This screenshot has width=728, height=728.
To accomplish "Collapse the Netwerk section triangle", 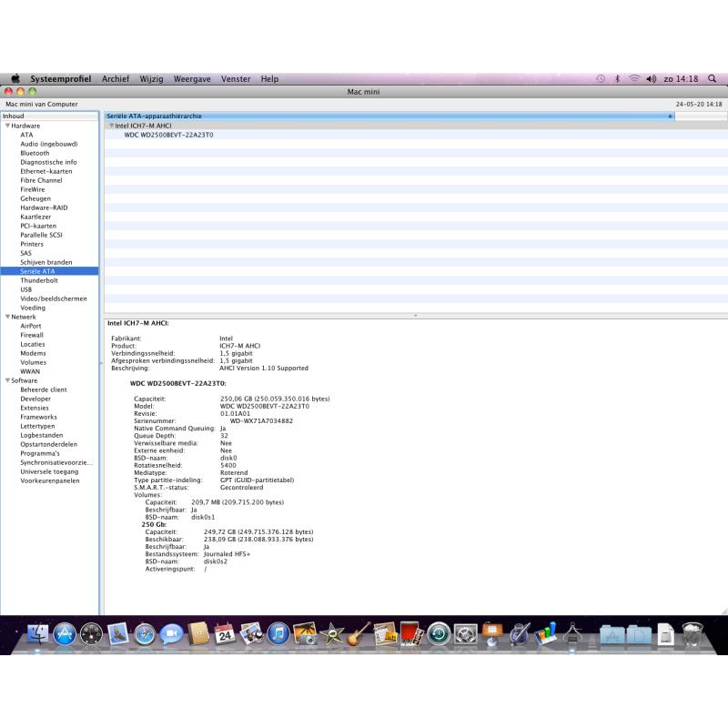I will point(7,317).
